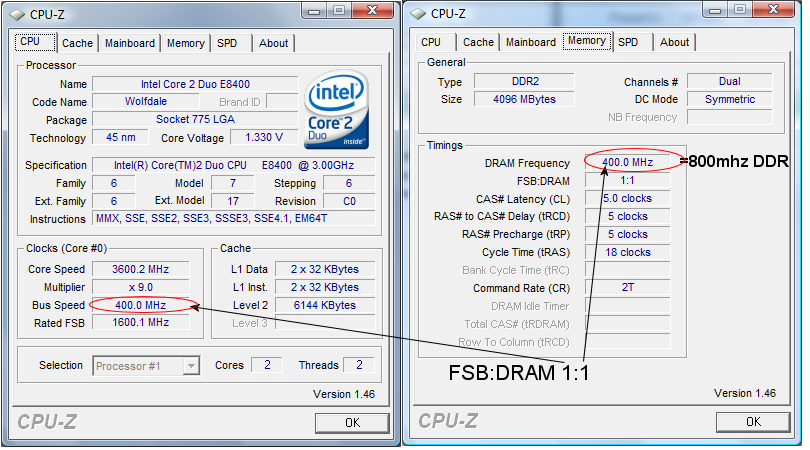The height and width of the screenshot is (450, 810).
Task: Click the Channels # value Dual
Action: coord(729,82)
